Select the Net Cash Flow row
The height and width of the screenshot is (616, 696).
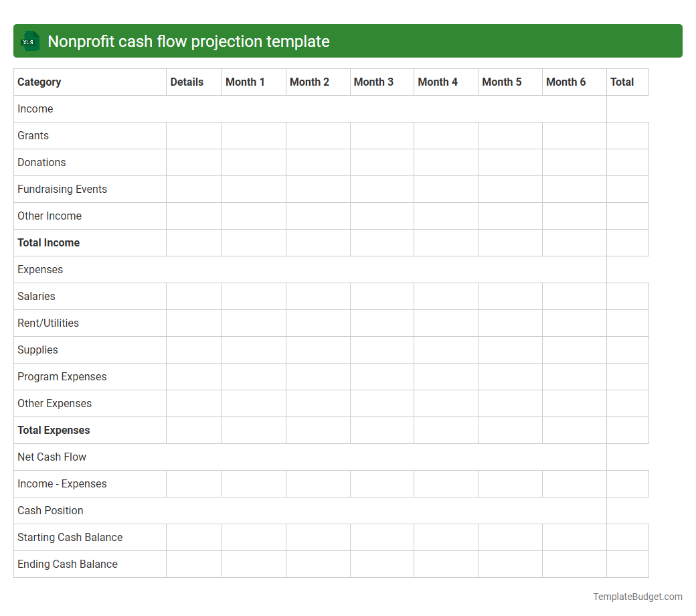(x=52, y=457)
